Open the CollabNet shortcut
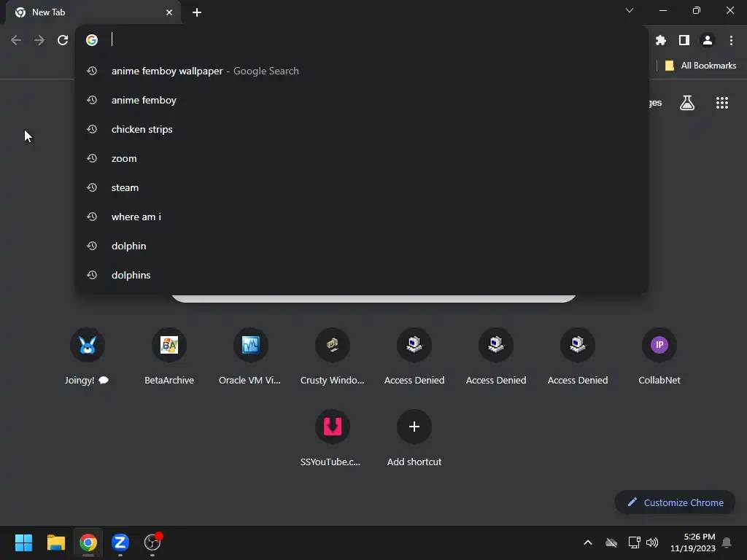 659,357
